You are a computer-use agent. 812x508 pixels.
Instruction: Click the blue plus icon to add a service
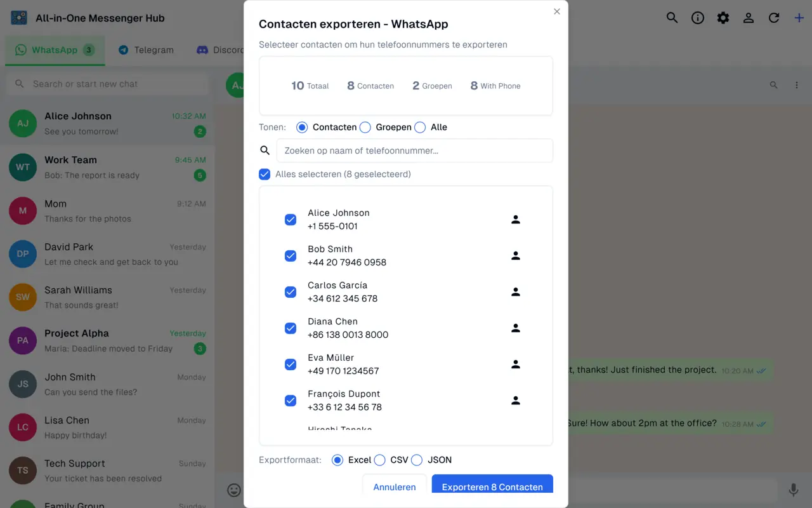point(799,18)
